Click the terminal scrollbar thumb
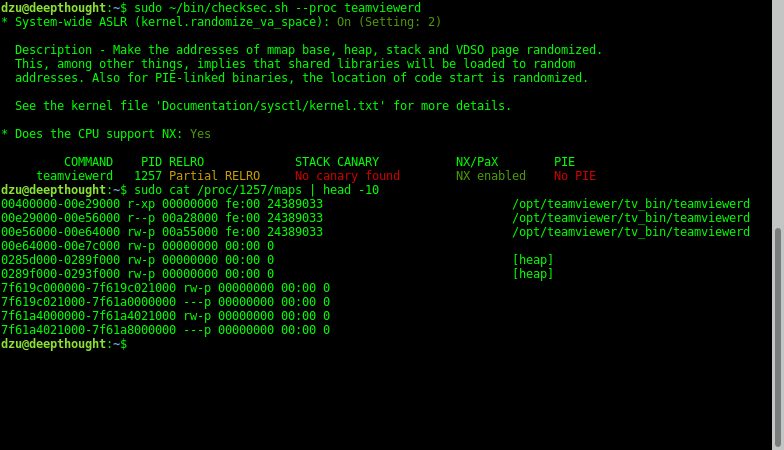Screen dimensions: 784x450 click(x=778, y=338)
